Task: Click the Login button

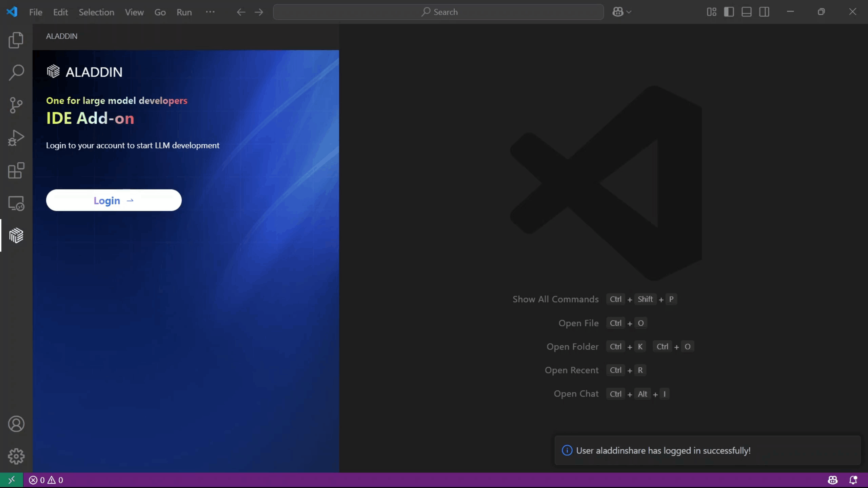Action: [x=114, y=200]
